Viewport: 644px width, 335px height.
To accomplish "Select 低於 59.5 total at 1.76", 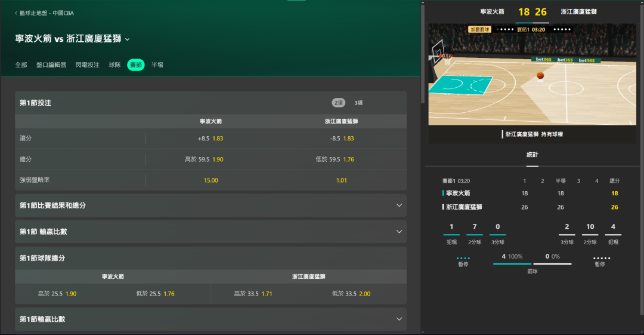I will (x=342, y=159).
